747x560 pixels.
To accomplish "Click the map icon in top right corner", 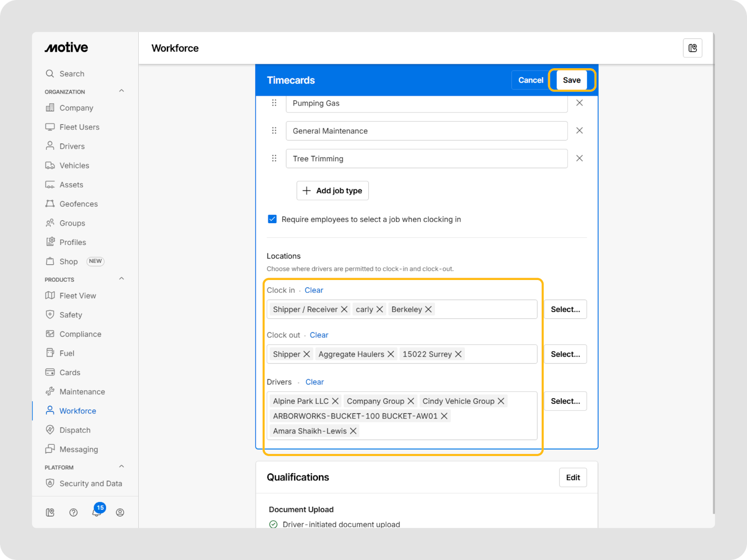I will pyautogui.click(x=692, y=48).
